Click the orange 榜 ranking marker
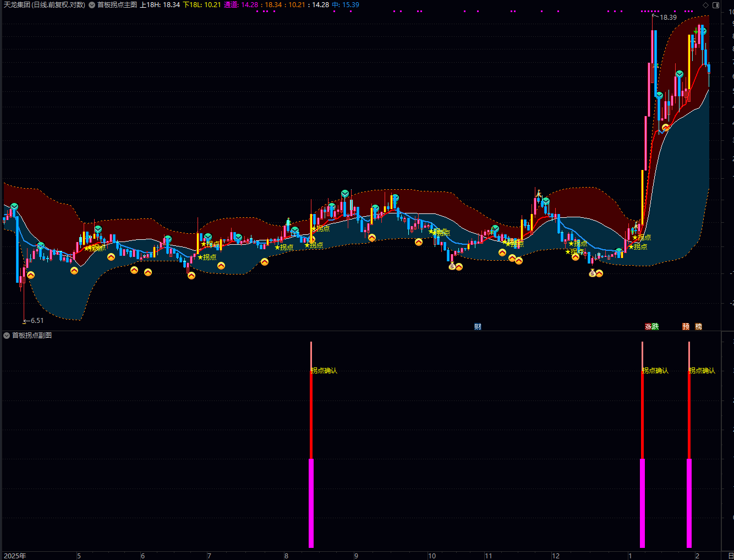This screenshot has width=734, height=560. coord(698,327)
